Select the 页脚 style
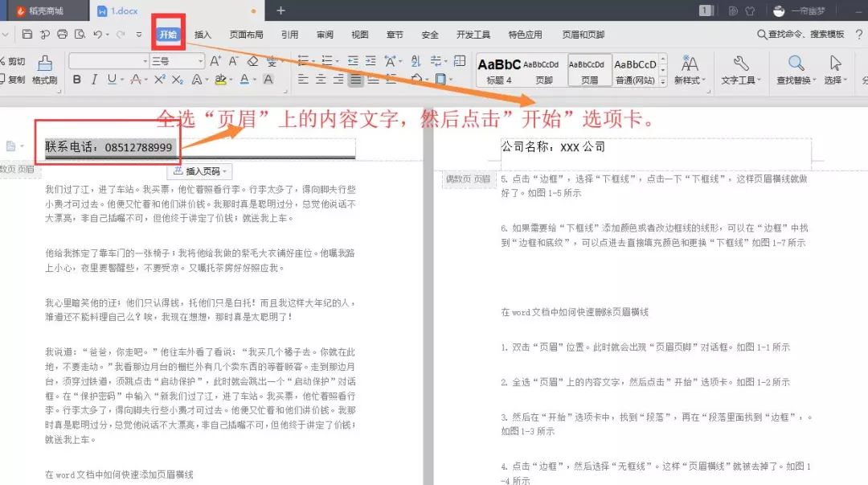The width and height of the screenshot is (868, 485). coord(543,71)
